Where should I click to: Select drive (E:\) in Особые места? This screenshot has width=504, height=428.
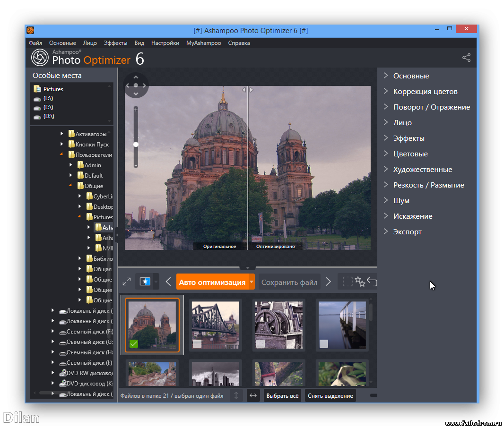pos(43,107)
